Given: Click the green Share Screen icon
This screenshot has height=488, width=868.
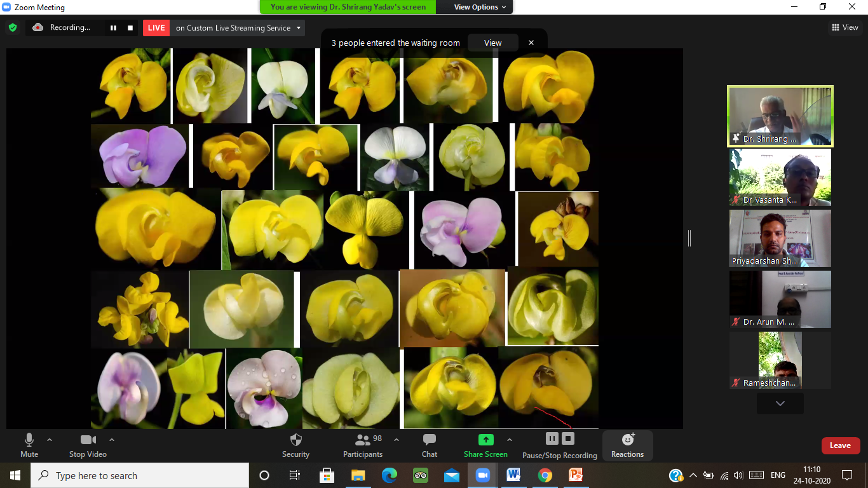Looking at the screenshot, I should (x=485, y=440).
